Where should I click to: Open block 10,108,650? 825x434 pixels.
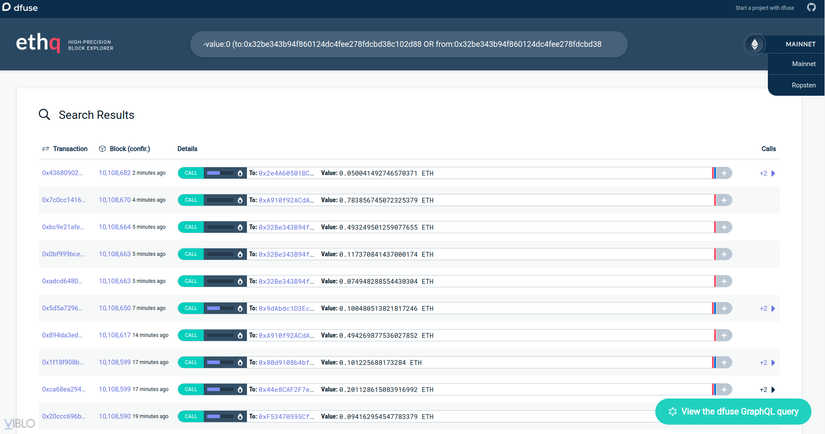pos(115,308)
